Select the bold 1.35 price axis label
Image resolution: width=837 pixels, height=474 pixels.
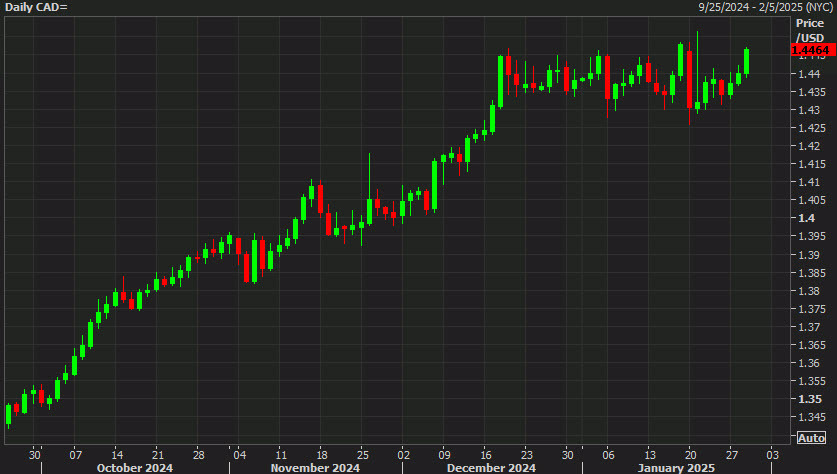tap(810, 399)
